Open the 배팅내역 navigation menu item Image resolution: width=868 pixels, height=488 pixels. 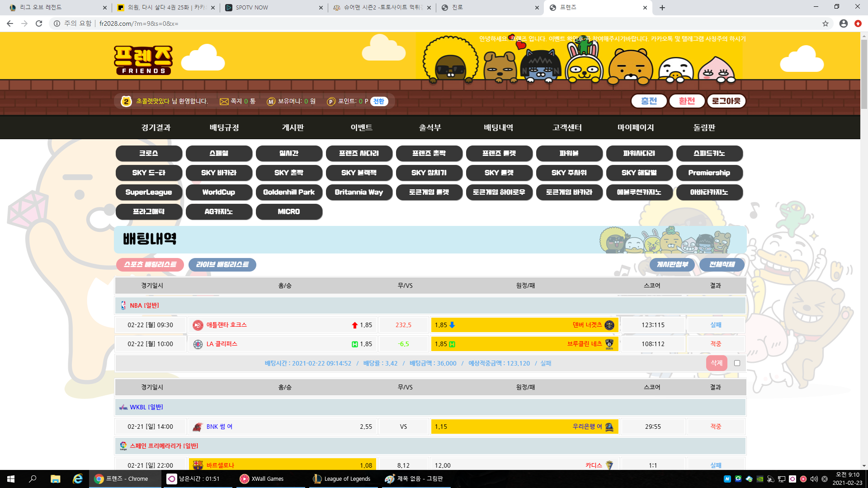point(498,128)
